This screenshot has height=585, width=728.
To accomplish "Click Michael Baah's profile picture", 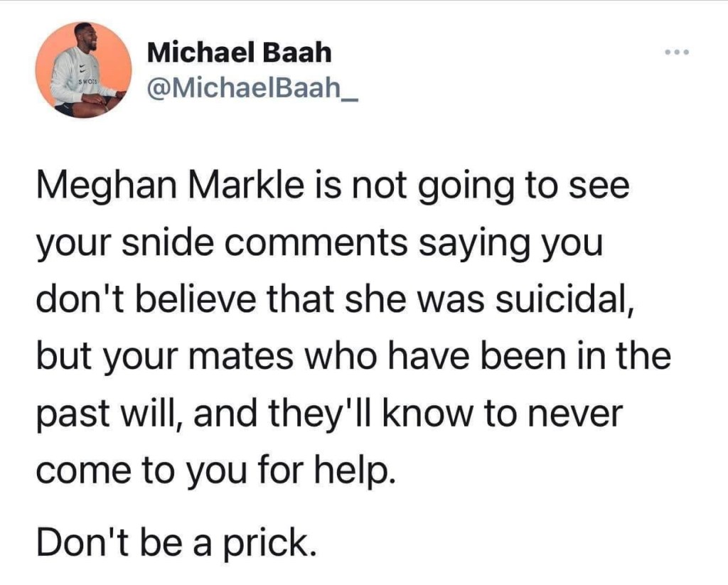I will 84,70.
